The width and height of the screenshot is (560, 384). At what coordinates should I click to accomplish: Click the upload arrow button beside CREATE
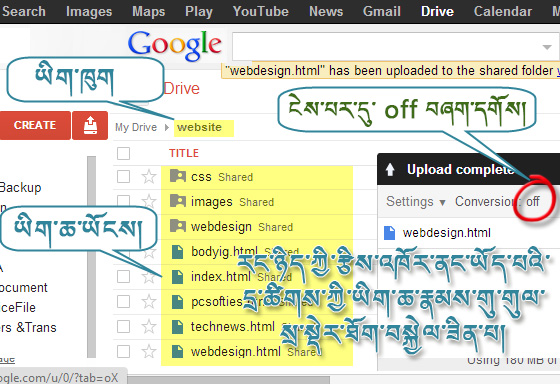coord(90,125)
